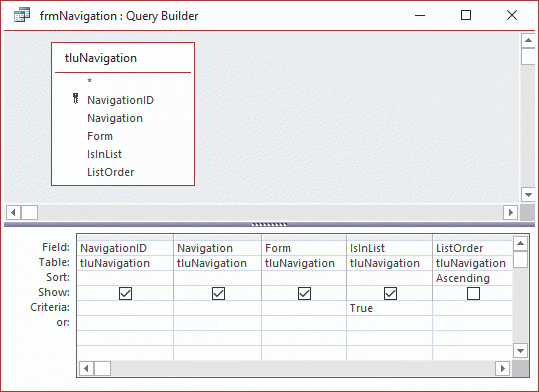Screen dimensions: 539x392
Task: Click the Ascending Sort cell for ListOrder
Action: 473,278
